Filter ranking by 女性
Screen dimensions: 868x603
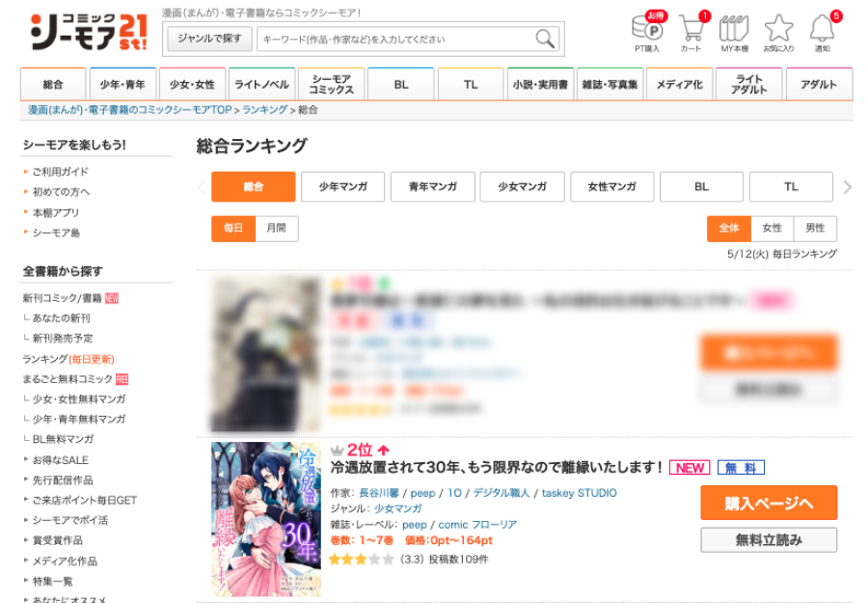(772, 228)
